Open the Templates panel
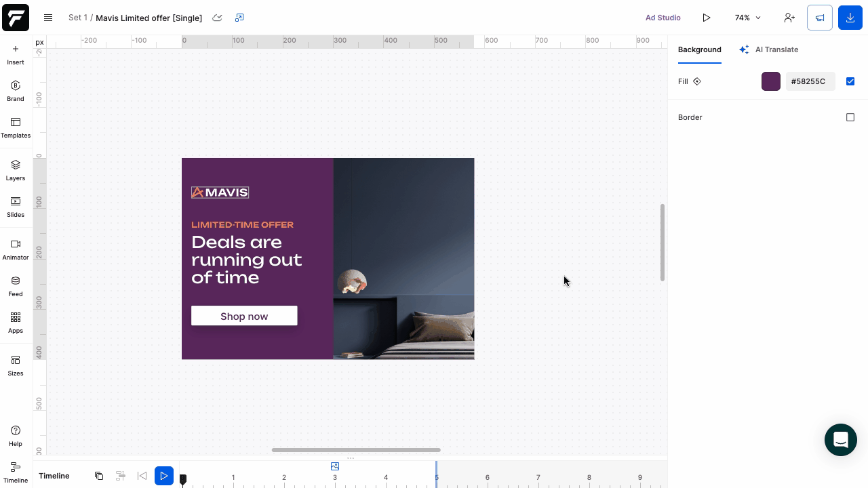This screenshot has height=488, width=868. point(16,128)
